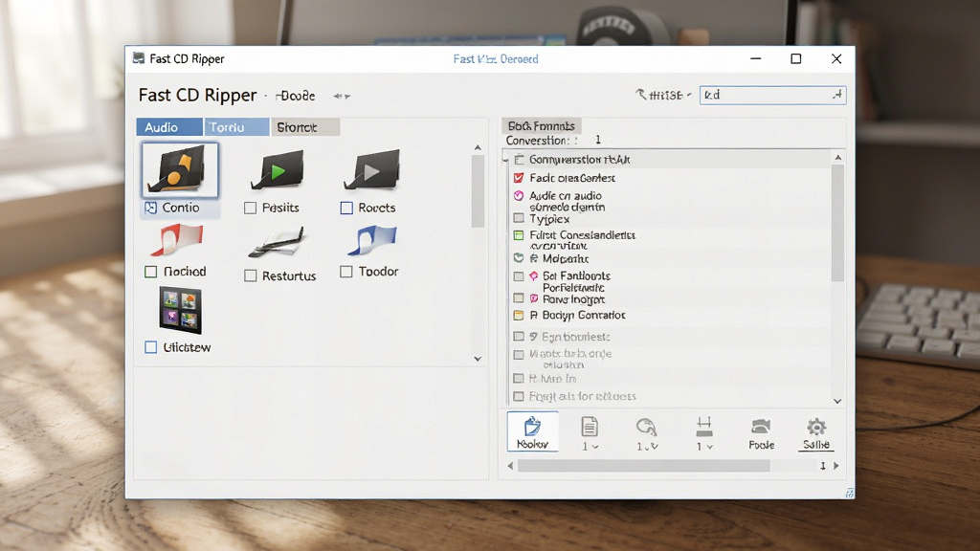
Task: Click the left icon list scroll-up arrow
Action: pyautogui.click(x=478, y=148)
